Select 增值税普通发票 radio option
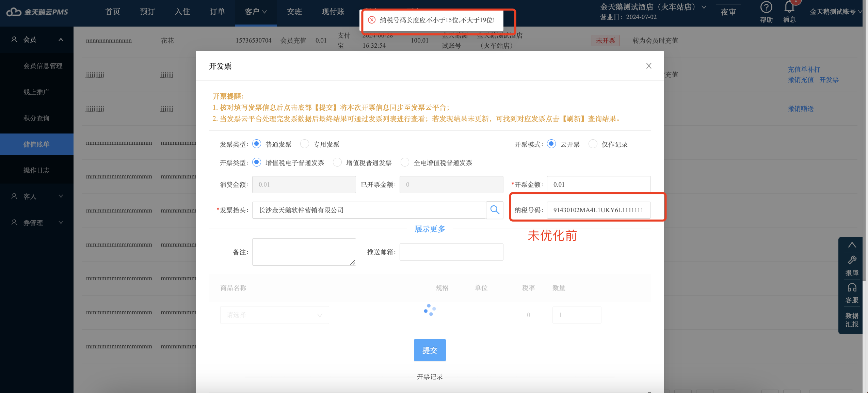 pyautogui.click(x=337, y=162)
